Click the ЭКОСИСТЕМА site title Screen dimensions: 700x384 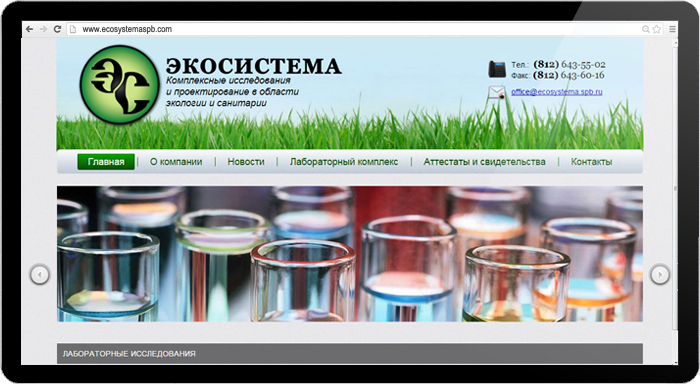point(254,66)
